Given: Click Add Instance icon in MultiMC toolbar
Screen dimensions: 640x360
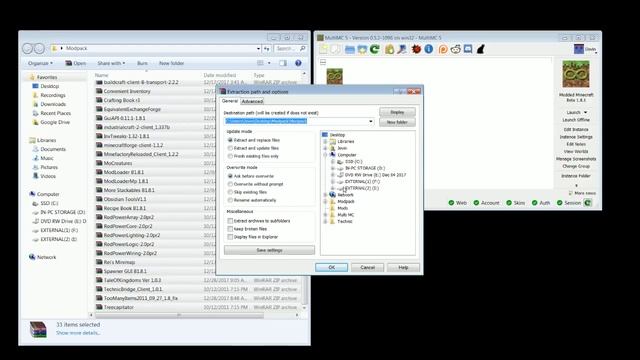Looking at the screenshot, I should point(324,49).
